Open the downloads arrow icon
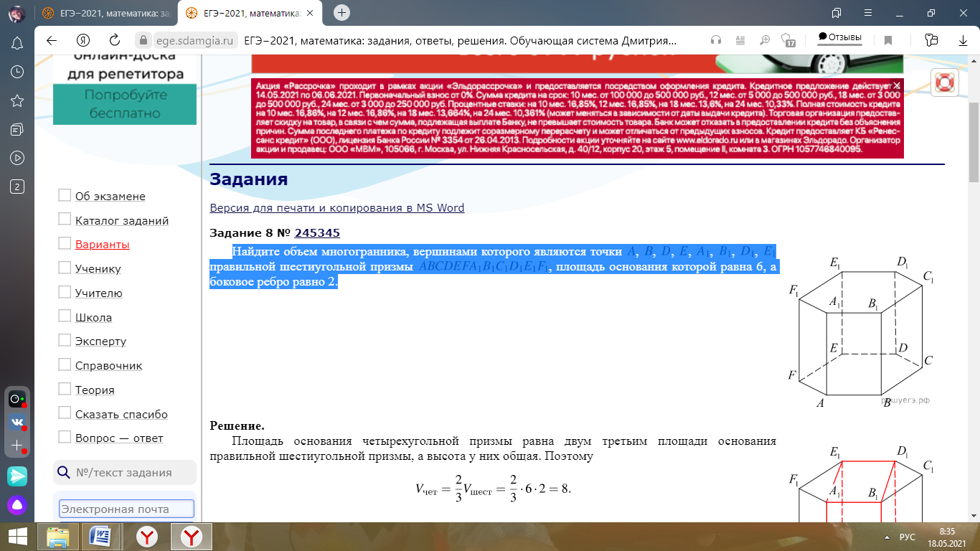Viewport: 980px width, 551px height. pyautogui.click(x=963, y=40)
